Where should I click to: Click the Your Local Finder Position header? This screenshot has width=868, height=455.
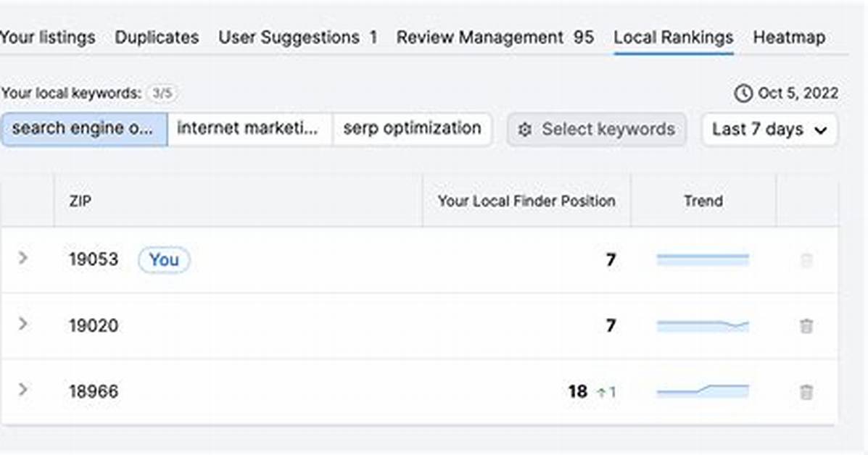(526, 201)
